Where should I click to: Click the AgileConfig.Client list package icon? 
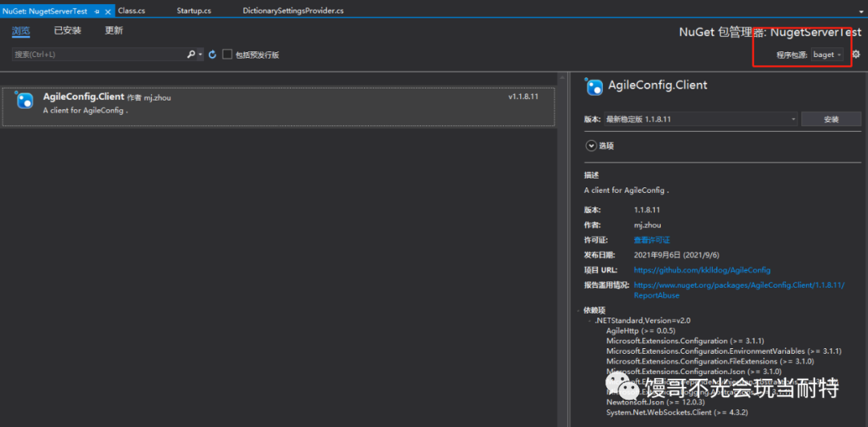pyautogui.click(x=24, y=100)
